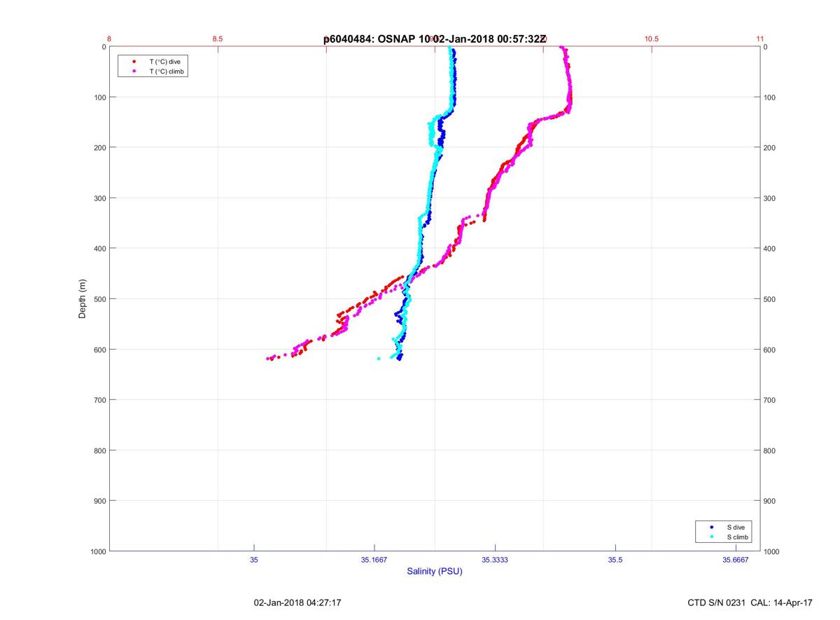Click the isolated deepest cyan salinity point
The width and height of the screenshot is (840, 620).
coord(379,359)
